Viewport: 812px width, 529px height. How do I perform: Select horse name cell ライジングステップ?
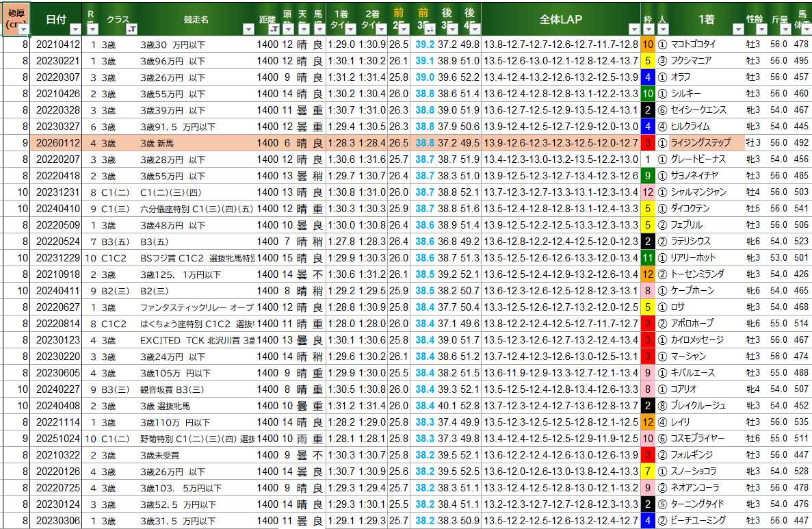click(707, 142)
